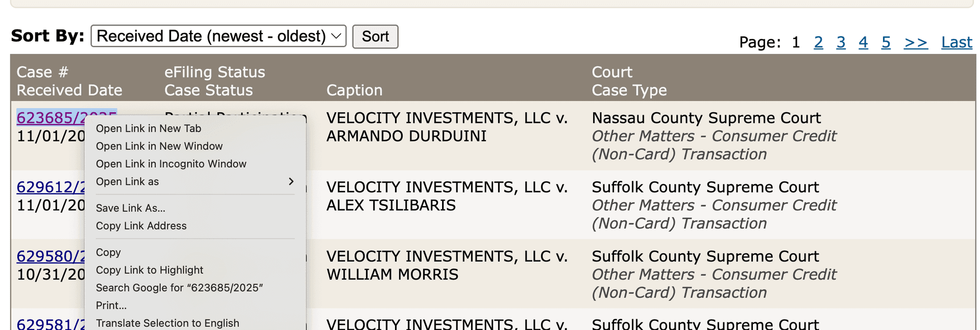The width and height of the screenshot is (980, 330).
Task: Open case number 629580/2...
Action: point(51,256)
